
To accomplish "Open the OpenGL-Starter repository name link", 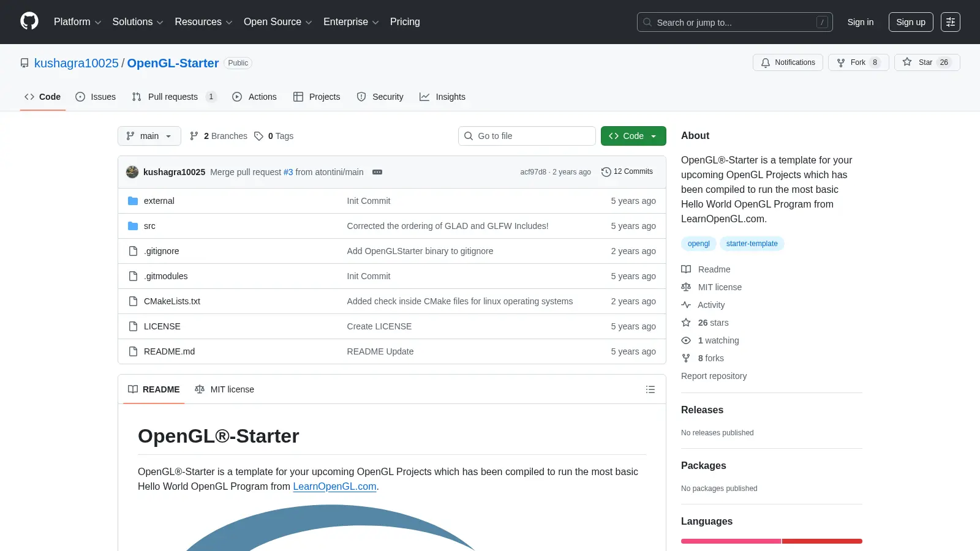I will [x=173, y=63].
